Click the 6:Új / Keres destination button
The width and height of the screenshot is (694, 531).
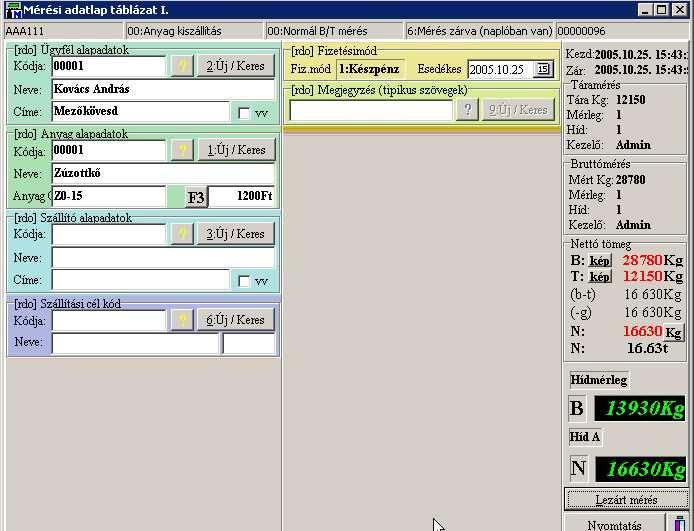(x=235, y=319)
